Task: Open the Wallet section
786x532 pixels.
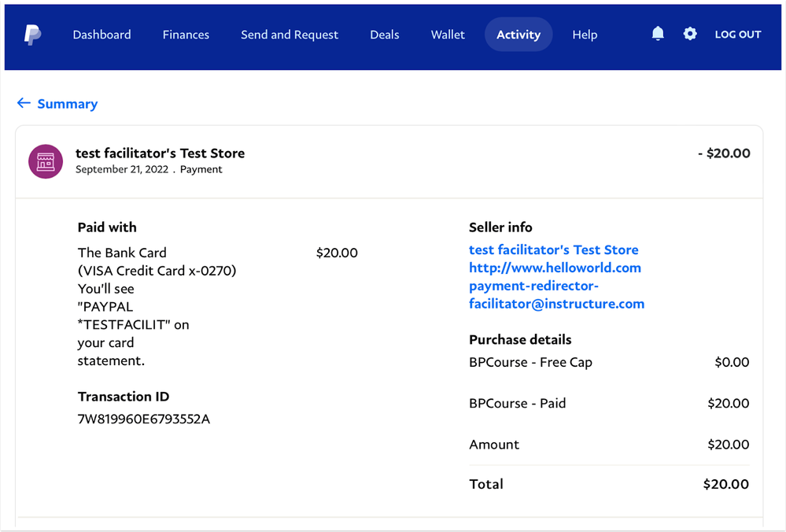Action: point(448,35)
